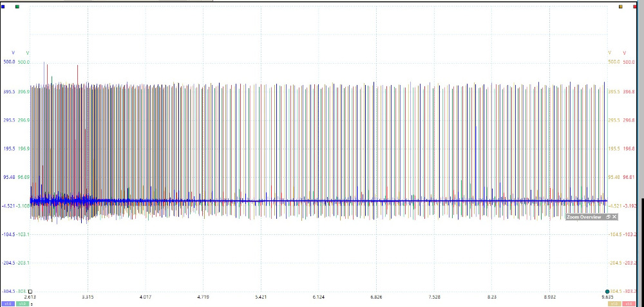Click the green x1.0 zoom factor button
The height and width of the screenshot is (307, 644).
pos(22,303)
